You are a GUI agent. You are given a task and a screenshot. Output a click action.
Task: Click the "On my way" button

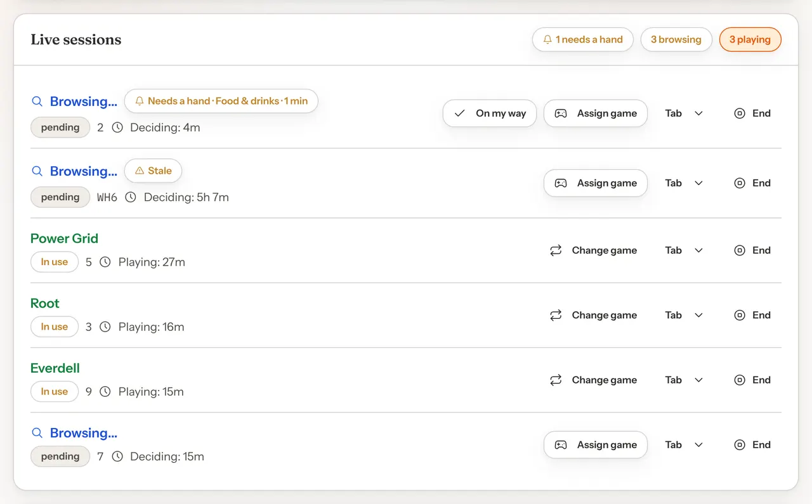[x=490, y=113]
